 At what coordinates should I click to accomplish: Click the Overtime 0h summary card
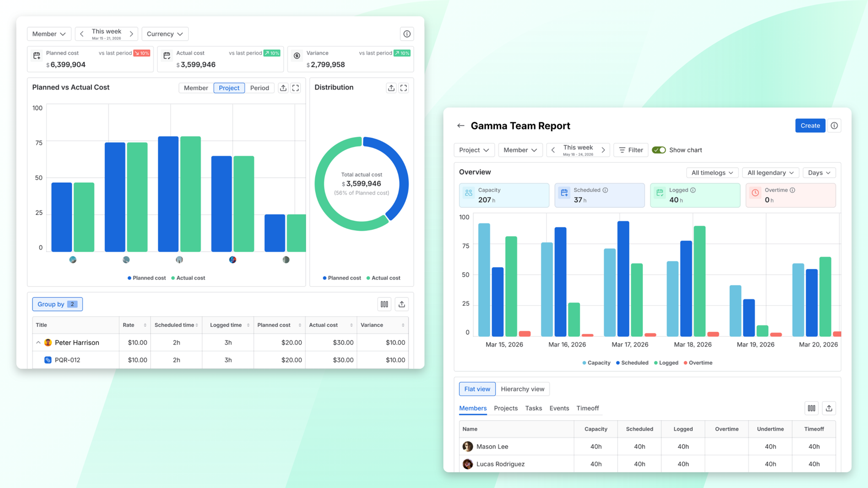pos(791,195)
